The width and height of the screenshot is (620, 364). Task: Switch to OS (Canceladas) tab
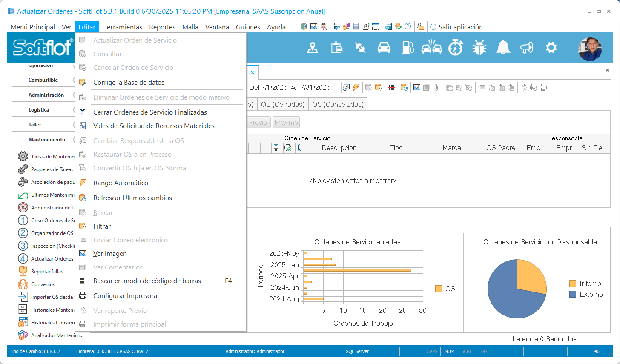coord(338,104)
